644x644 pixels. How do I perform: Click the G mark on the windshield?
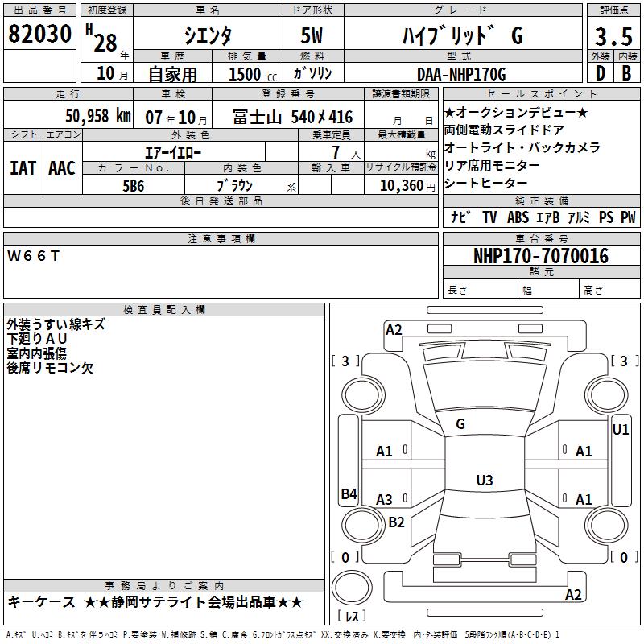coord(460,424)
